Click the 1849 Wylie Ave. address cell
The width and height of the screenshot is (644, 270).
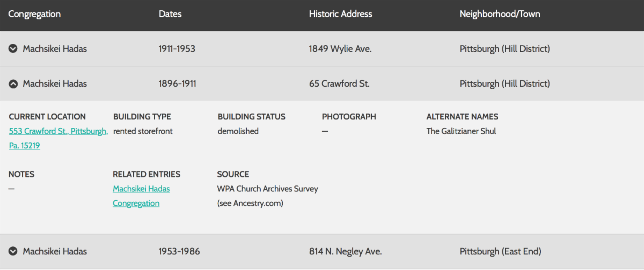pyautogui.click(x=340, y=49)
